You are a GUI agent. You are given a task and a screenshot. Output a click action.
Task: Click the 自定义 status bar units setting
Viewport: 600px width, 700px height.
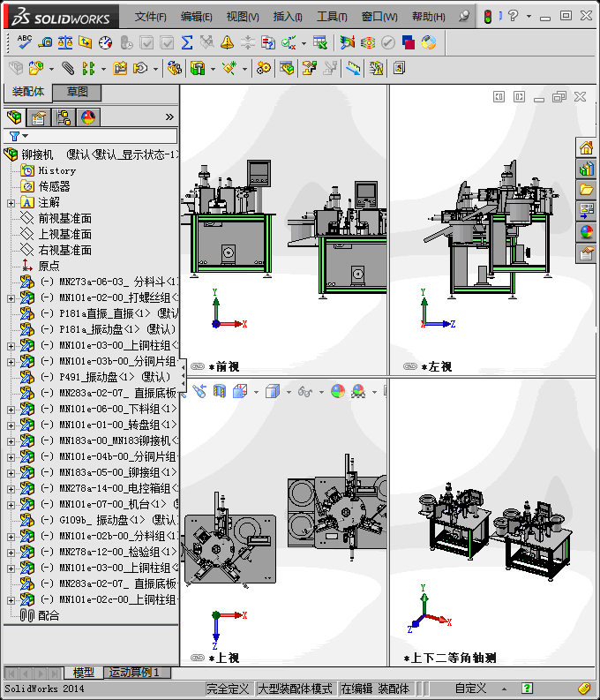point(470,689)
